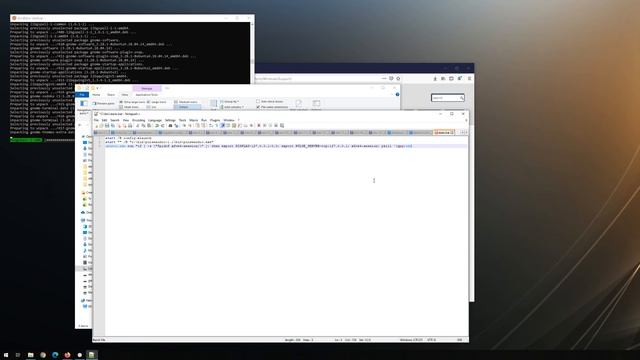The height and width of the screenshot is (360, 640).
Task: Click search field in background browser window
Action: tap(448, 98)
